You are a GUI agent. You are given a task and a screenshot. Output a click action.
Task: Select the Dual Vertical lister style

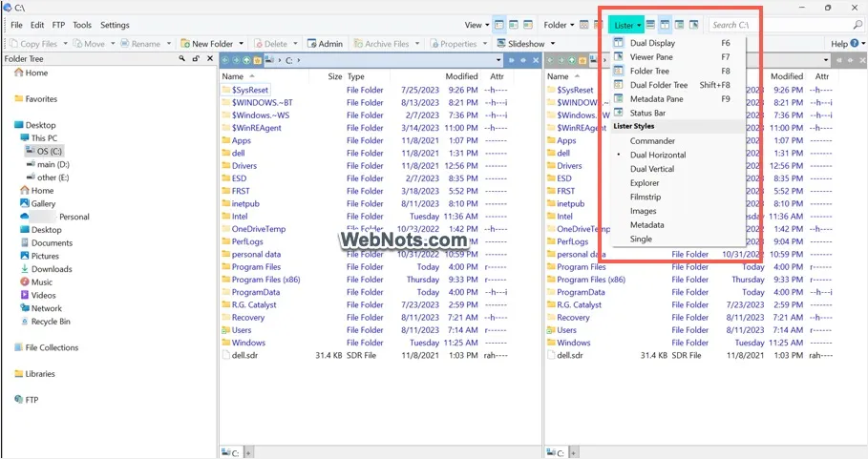pos(652,169)
